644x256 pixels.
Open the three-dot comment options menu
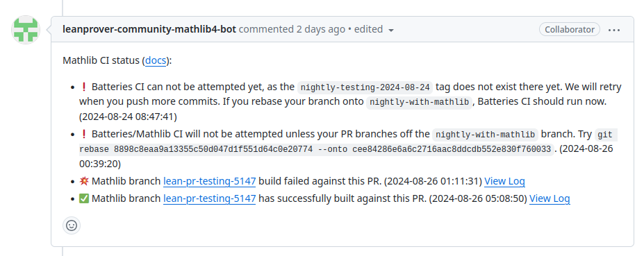[x=614, y=30]
